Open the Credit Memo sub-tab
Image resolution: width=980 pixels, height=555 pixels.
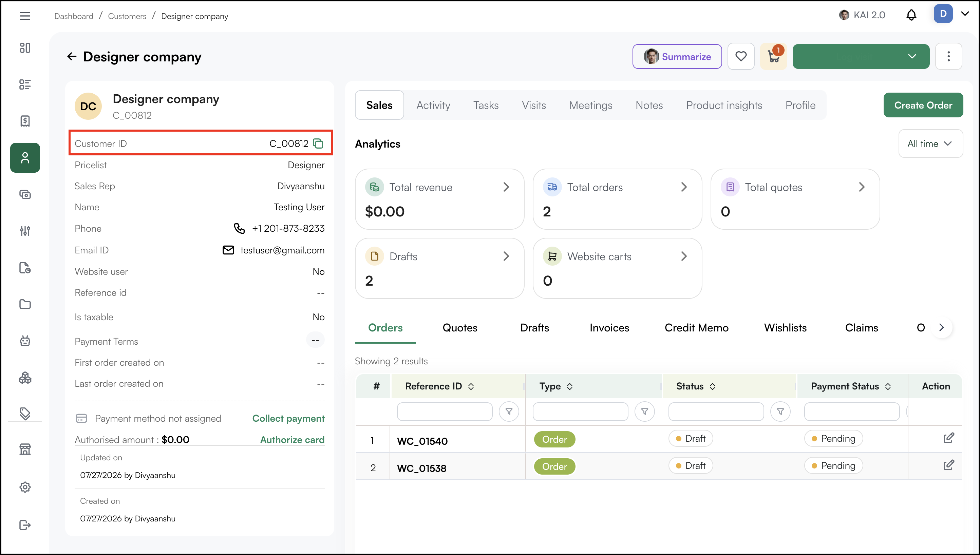(x=696, y=328)
